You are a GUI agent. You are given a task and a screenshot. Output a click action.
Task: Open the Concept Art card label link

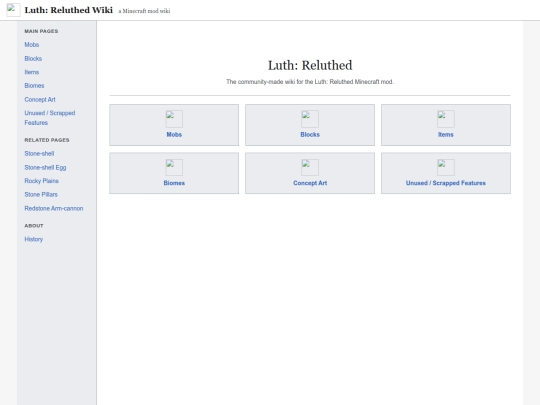click(310, 183)
